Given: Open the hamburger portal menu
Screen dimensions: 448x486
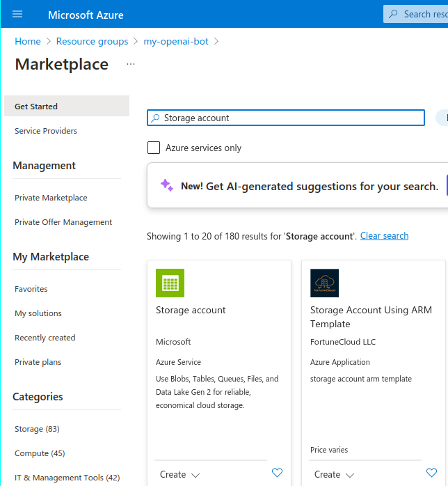Looking at the screenshot, I should click(17, 14).
